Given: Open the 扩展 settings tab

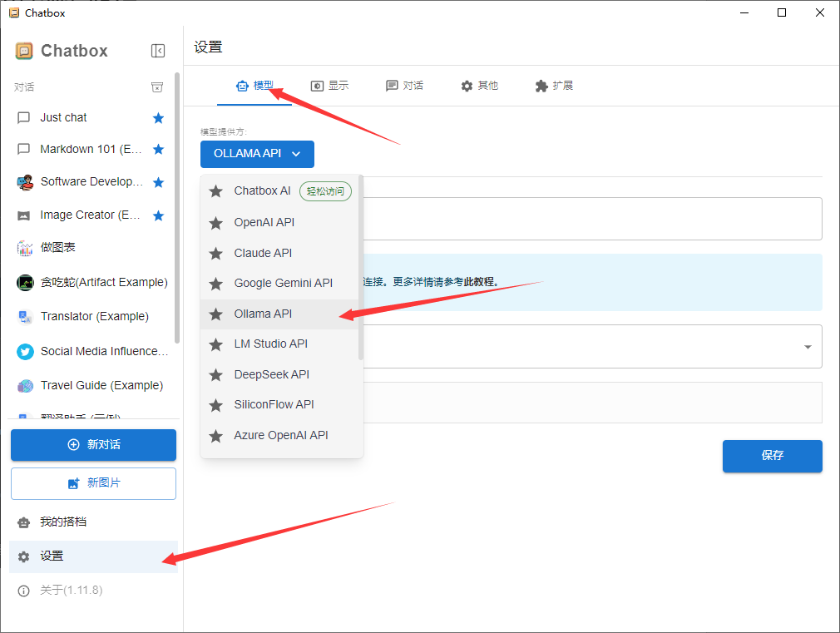Looking at the screenshot, I should (554, 86).
